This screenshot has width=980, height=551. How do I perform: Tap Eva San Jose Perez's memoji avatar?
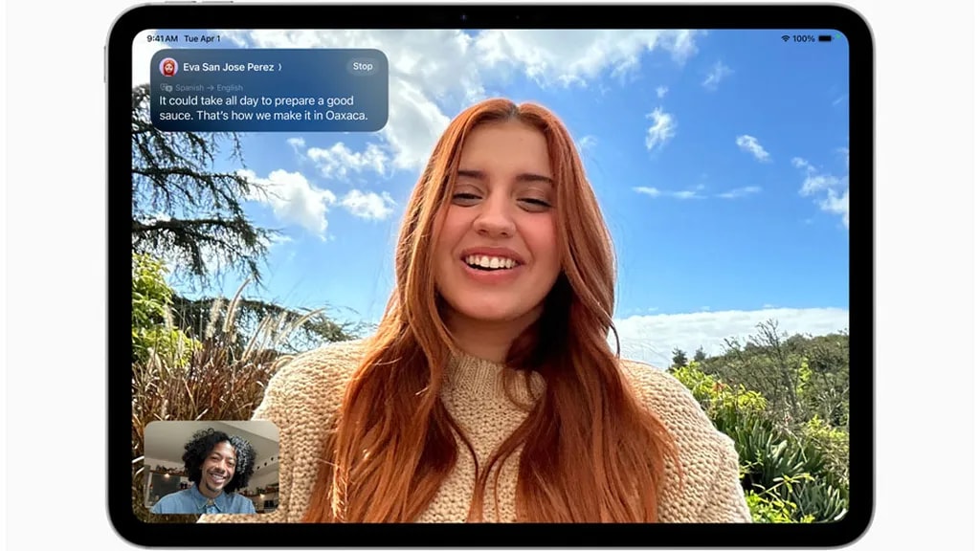pyautogui.click(x=168, y=67)
